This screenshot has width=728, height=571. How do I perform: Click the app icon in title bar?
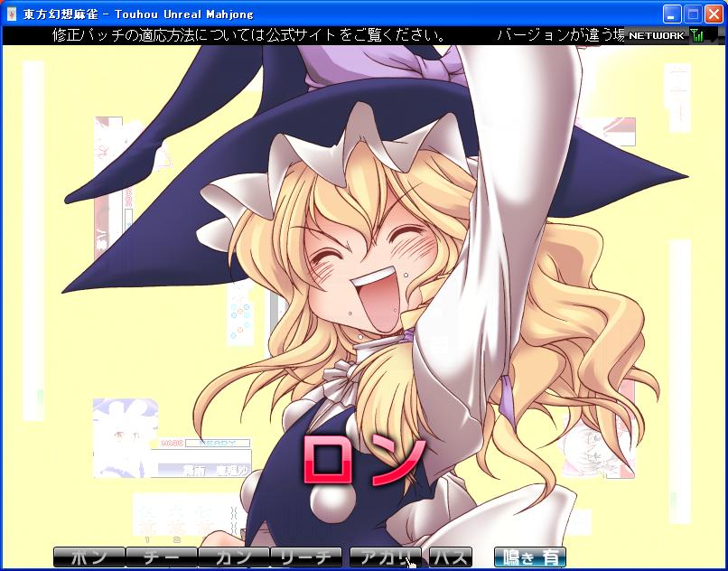coord(12,14)
